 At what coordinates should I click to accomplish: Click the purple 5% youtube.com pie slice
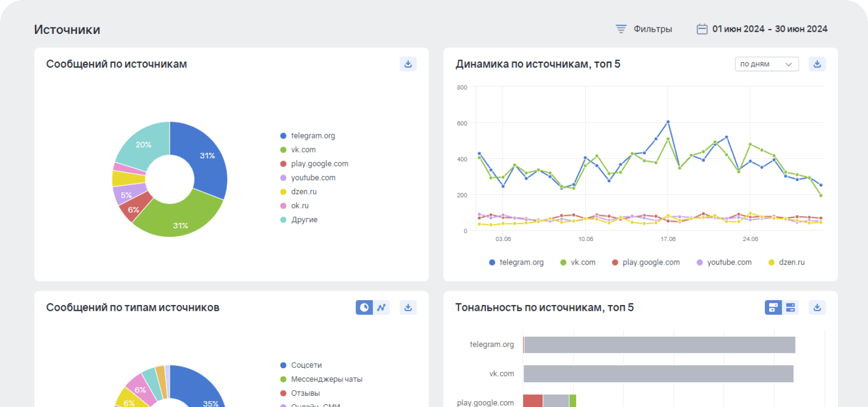(x=126, y=194)
